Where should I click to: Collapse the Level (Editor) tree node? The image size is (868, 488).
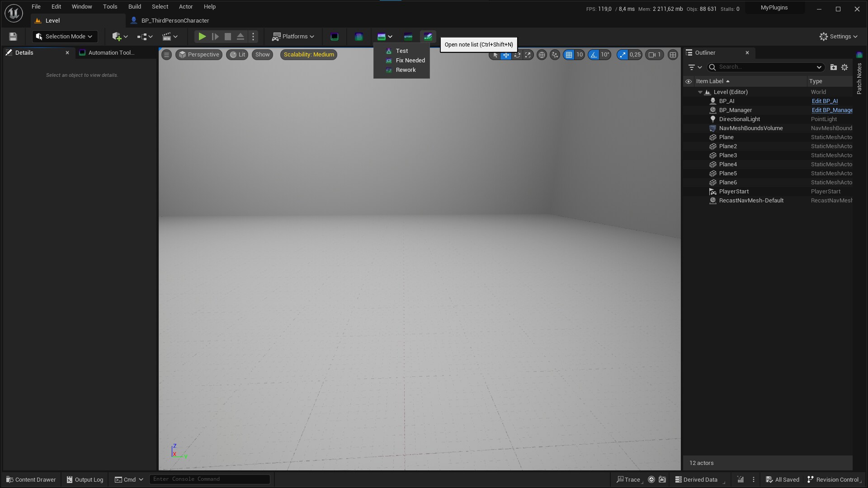[700, 92]
